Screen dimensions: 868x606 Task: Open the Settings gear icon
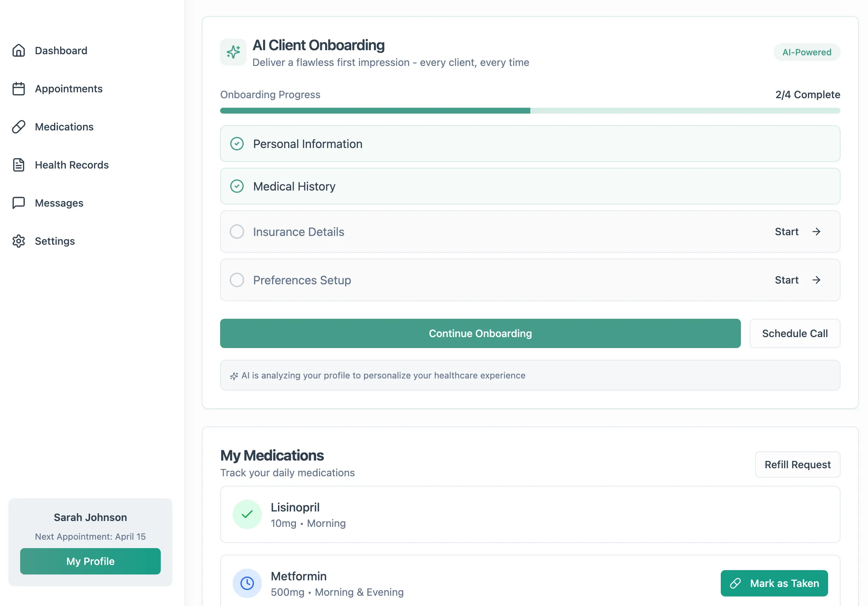tap(19, 241)
